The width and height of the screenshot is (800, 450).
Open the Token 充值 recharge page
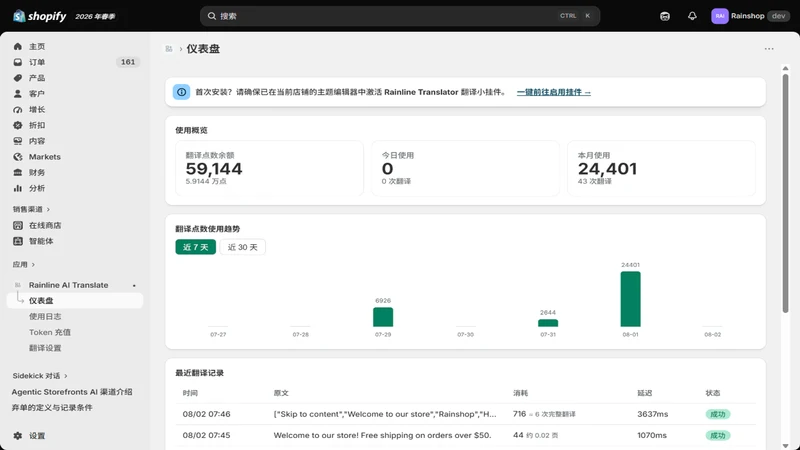[50, 333]
